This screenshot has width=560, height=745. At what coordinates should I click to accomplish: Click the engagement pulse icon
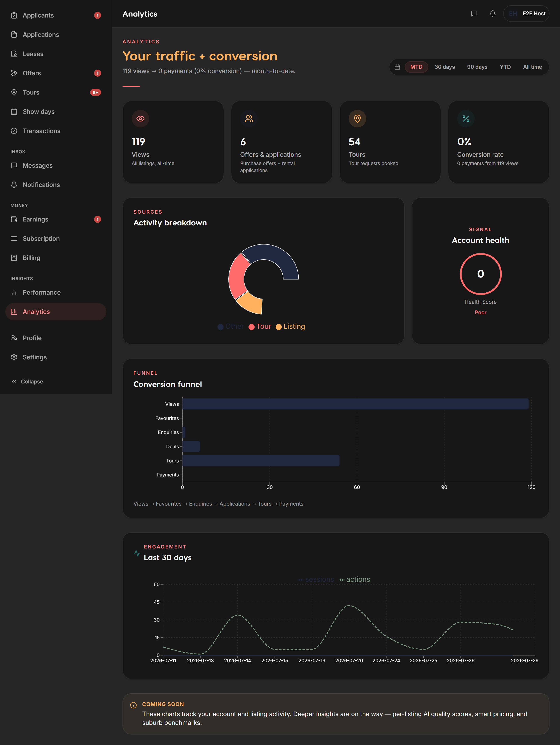137,553
